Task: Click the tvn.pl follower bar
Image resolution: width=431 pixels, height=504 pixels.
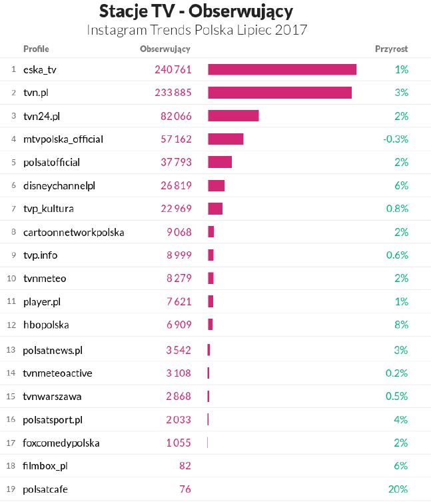Action: tap(280, 93)
